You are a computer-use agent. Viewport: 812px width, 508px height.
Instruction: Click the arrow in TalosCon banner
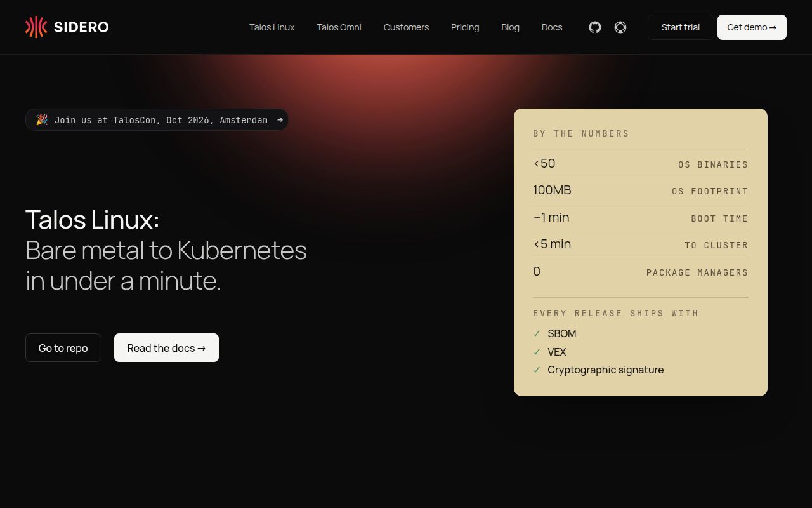pos(280,120)
